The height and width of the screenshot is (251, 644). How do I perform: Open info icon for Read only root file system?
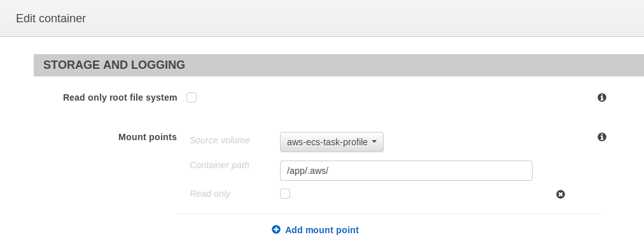coord(602,97)
